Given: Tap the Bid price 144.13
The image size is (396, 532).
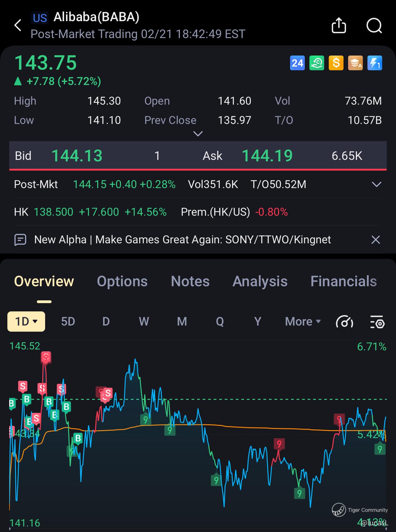Looking at the screenshot, I should [77, 156].
